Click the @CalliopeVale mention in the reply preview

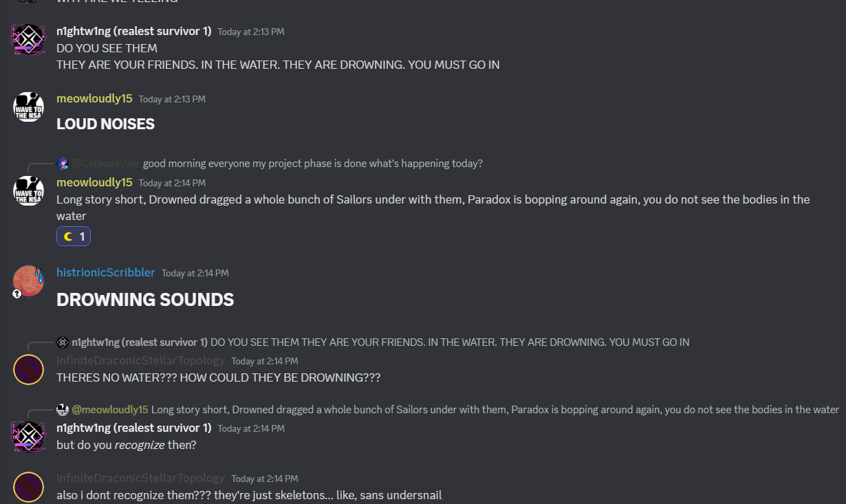pos(106,164)
